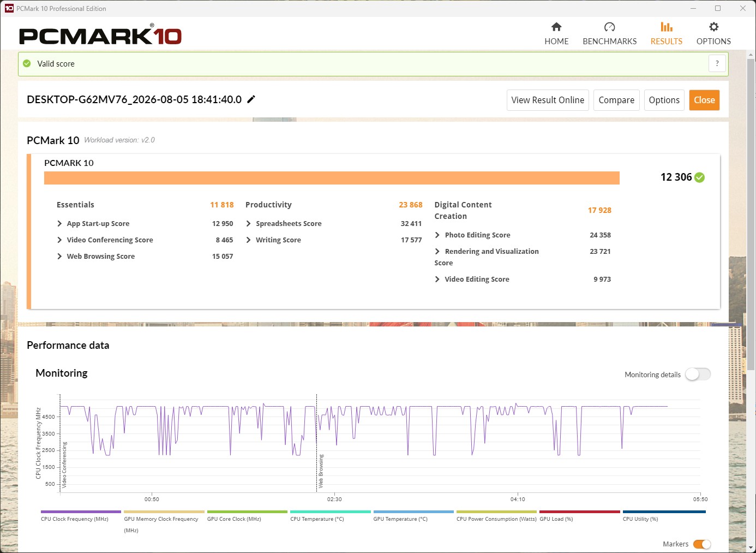
Task: Toggle the Markers switch off
Action: 702,544
